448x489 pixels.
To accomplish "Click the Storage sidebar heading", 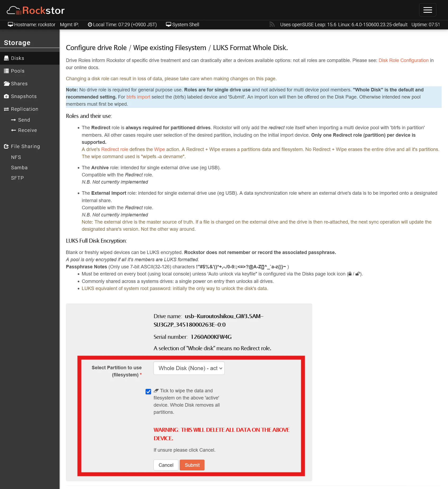I will [x=17, y=43].
